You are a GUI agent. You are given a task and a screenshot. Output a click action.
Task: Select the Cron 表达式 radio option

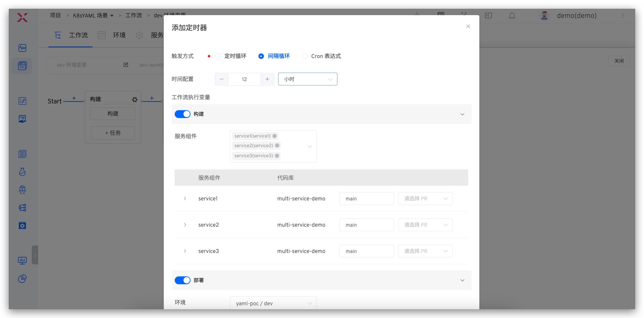tap(304, 56)
